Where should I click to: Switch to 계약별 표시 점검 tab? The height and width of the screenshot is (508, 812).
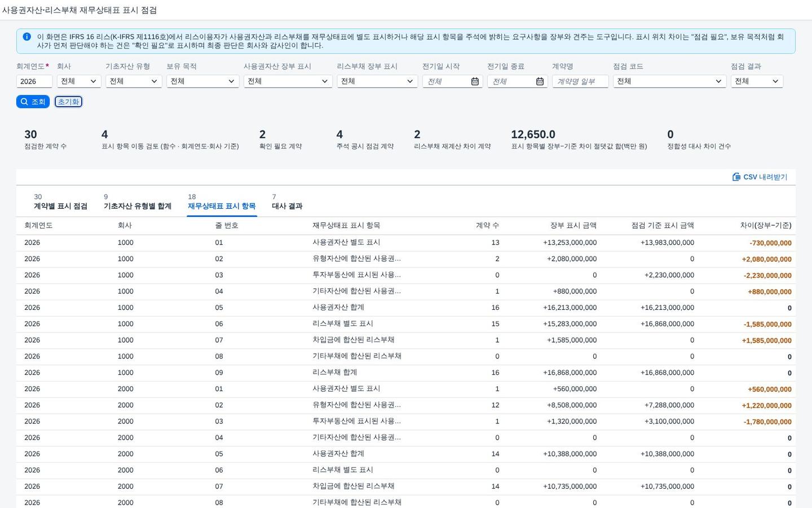[x=60, y=202]
